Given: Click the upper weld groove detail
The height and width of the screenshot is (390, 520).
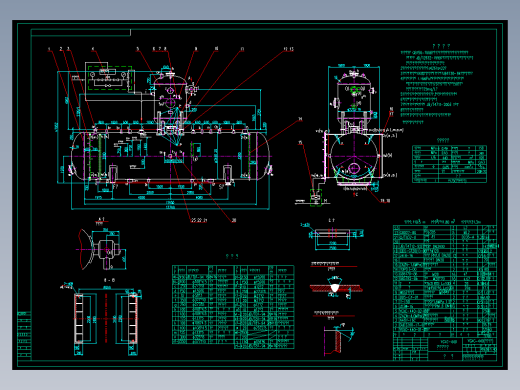Looking at the screenshot, I should 335,287.
